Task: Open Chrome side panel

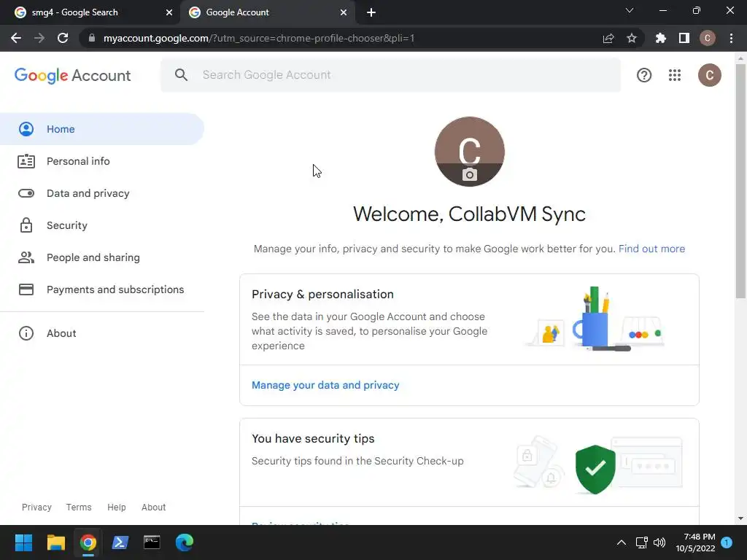Action: [x=684, y=38]
